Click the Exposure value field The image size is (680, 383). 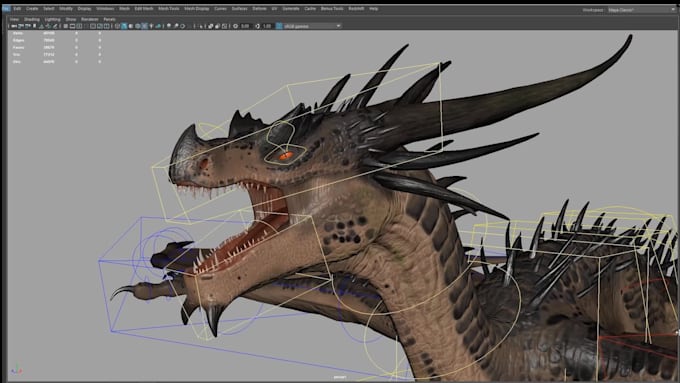245,26
